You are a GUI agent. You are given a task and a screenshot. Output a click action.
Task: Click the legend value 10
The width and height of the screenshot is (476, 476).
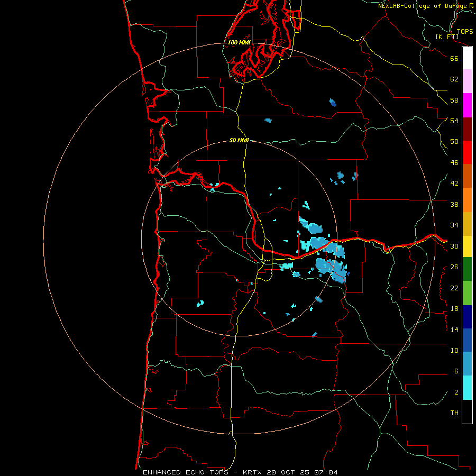click(x=454, y=351)
